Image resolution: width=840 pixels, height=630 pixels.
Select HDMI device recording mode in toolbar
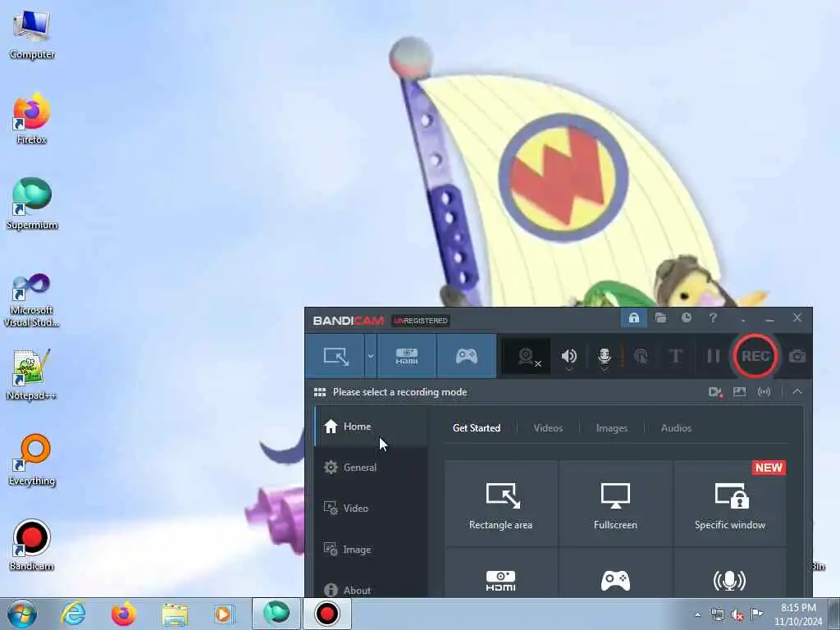(407, 356)
